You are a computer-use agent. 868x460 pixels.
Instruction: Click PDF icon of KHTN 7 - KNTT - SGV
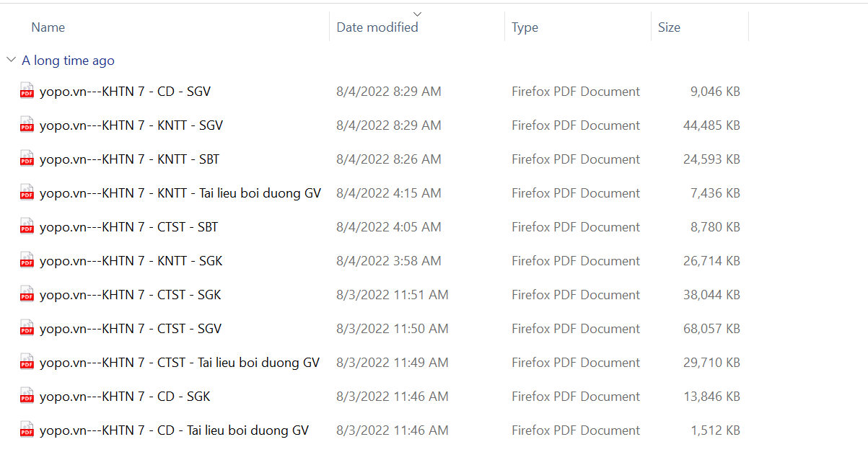click(x=27, y=125)
